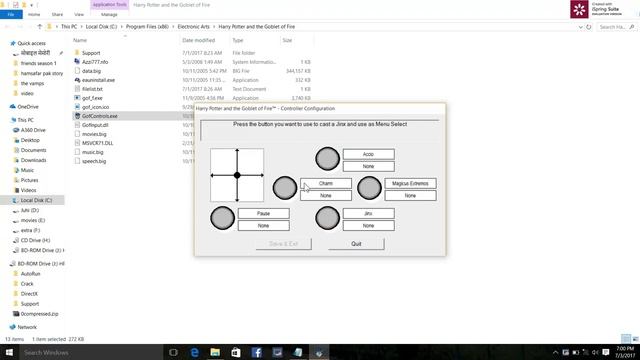Open Microsoft Edge from the taskbar
Screen dimensions: 640x360
[x=195, y=352]
